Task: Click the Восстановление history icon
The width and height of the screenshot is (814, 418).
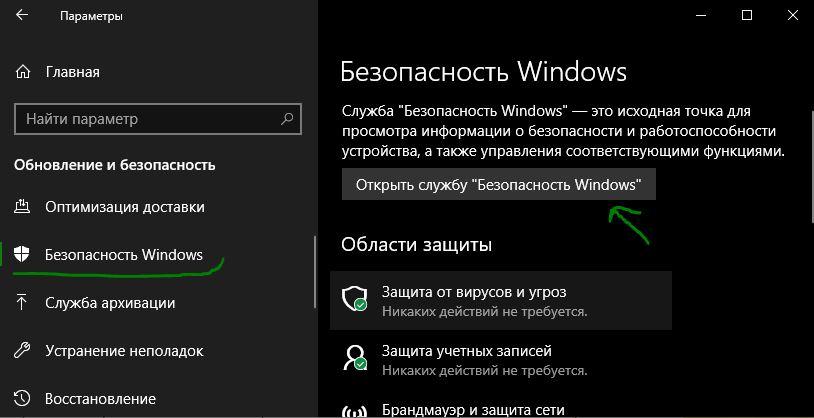Action: [x=21, y=399]
